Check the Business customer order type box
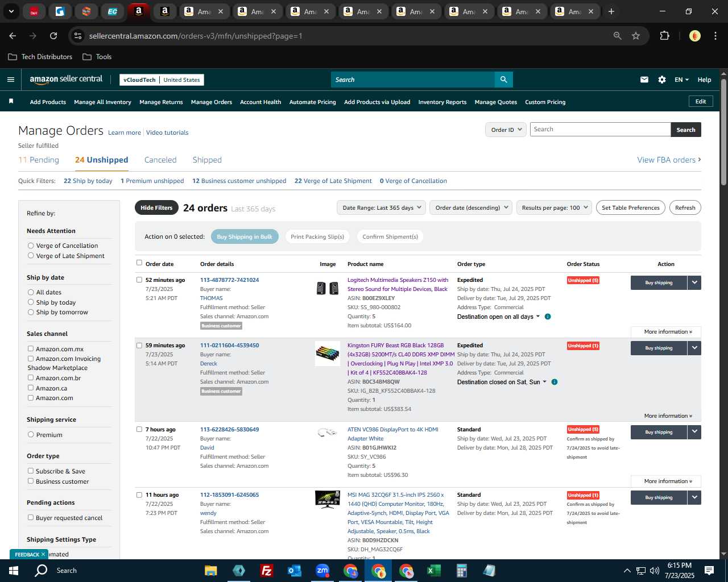 [31, 481]
